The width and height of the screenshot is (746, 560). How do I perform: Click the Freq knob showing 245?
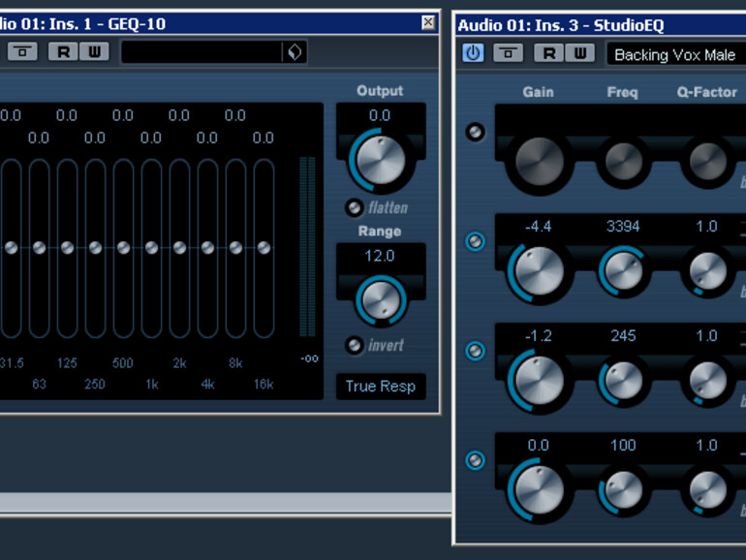pos(623,380)
